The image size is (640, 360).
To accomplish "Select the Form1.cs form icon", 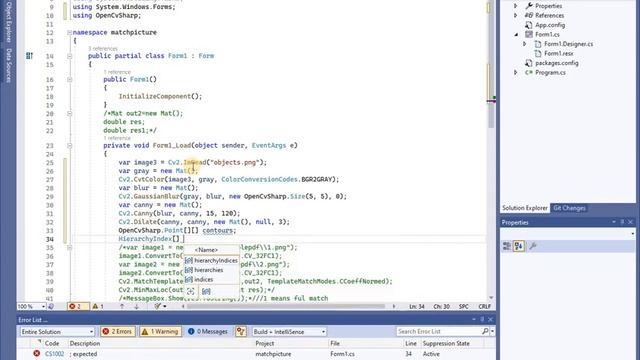I will pyautogui.click(x=529, y=34).
